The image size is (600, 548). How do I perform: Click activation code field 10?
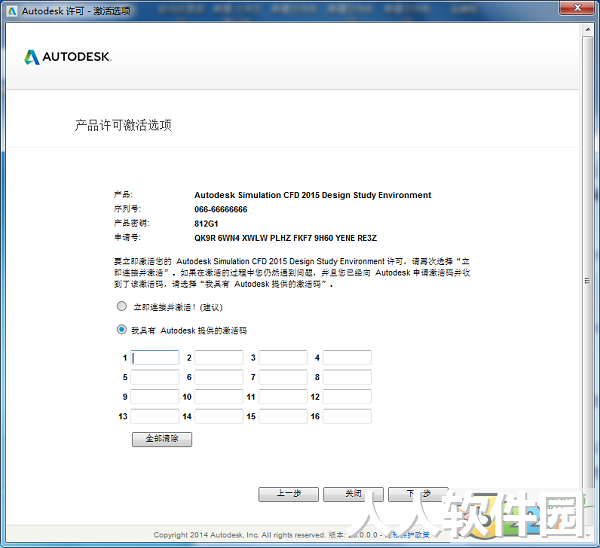tap(219, 396)
